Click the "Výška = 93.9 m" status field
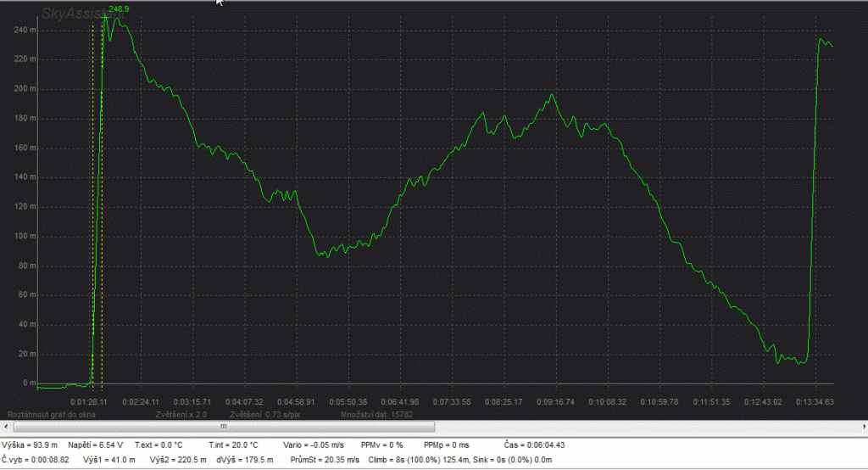The height and width of the screenshot is (470, 868). [x=30, y=445]
